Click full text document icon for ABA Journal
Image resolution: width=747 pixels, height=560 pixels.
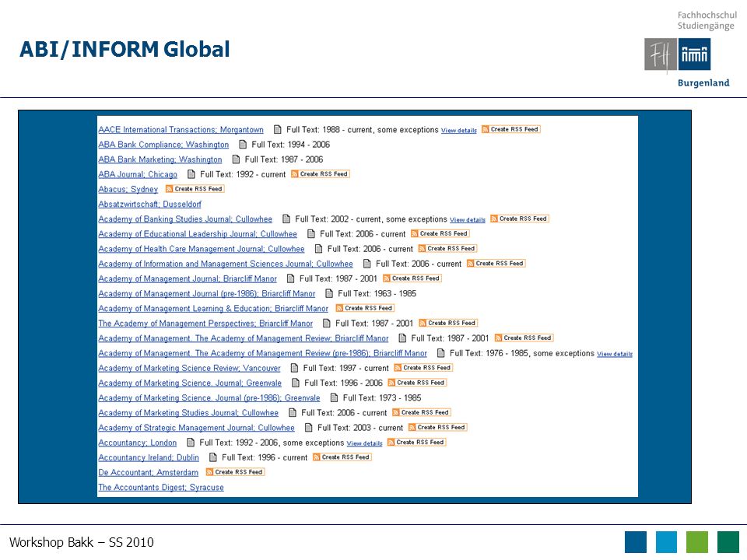[x=191, y=174]
